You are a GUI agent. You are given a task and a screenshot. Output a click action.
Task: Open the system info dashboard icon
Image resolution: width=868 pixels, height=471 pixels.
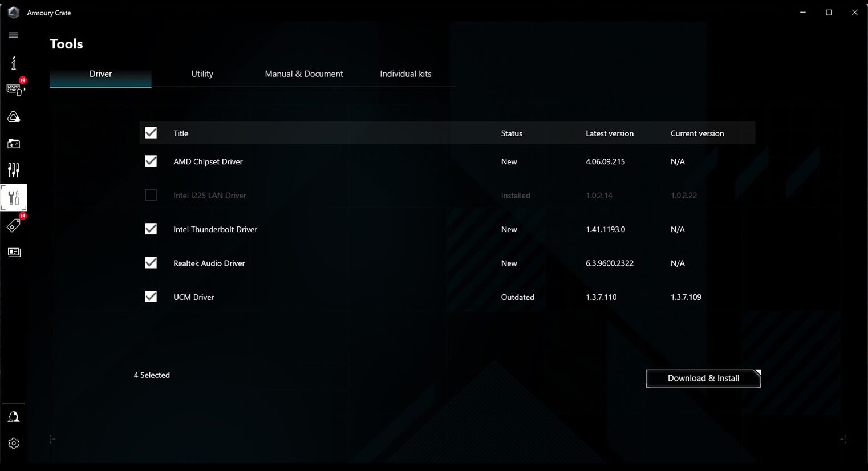pos(14,63)
